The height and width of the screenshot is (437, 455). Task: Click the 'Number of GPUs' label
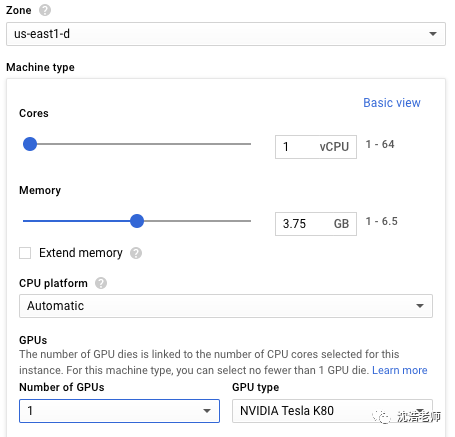tap(62, 387)
